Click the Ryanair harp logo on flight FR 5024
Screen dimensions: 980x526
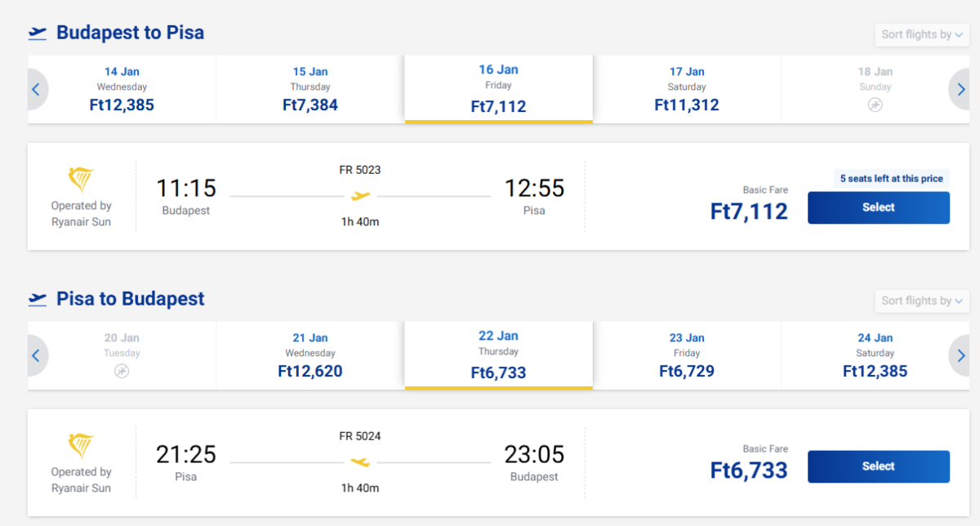click(x=81, y=446)
